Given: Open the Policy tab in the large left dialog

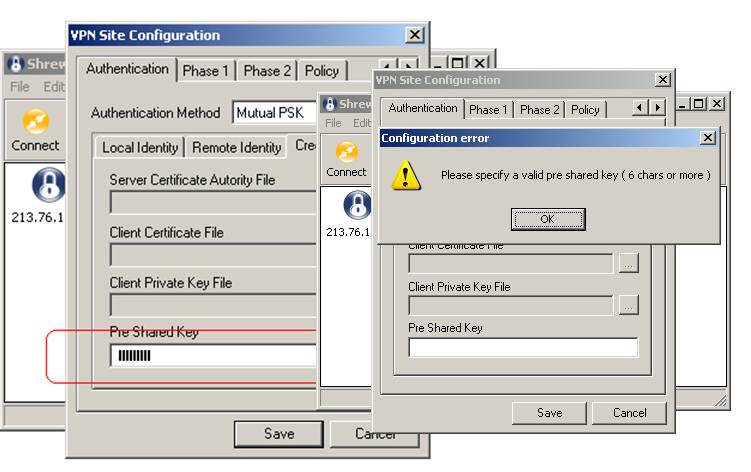Looking at the screenshot, I should pyautogui.click(x=321, y=71).
